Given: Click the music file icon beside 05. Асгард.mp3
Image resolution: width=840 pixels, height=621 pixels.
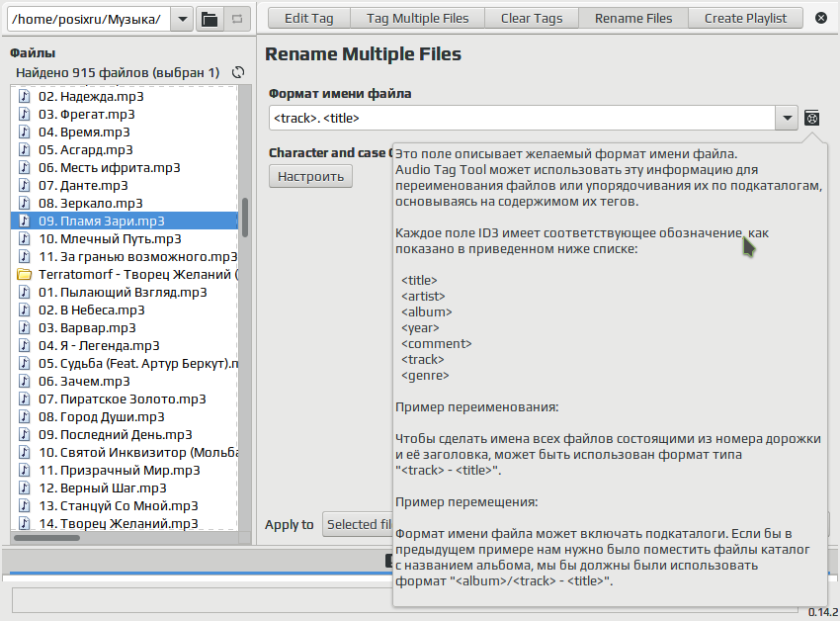Looking at the screenshot, I should (x=24, y=149).
